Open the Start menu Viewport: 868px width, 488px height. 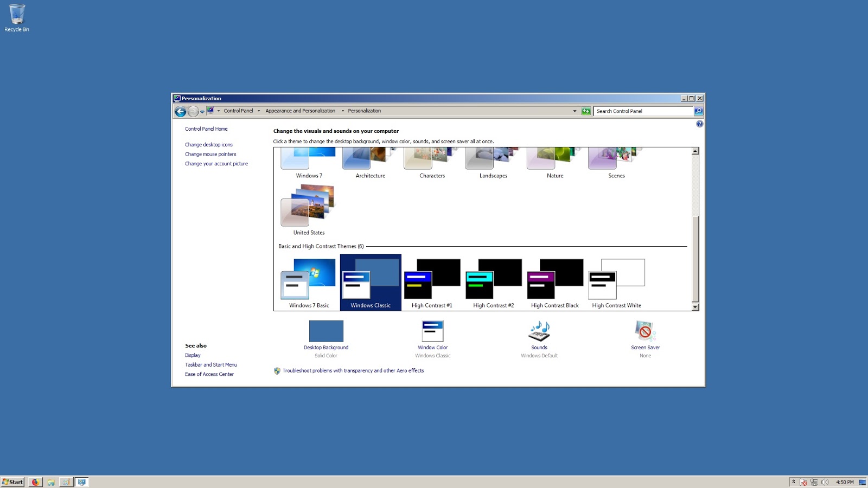point(12,481)
